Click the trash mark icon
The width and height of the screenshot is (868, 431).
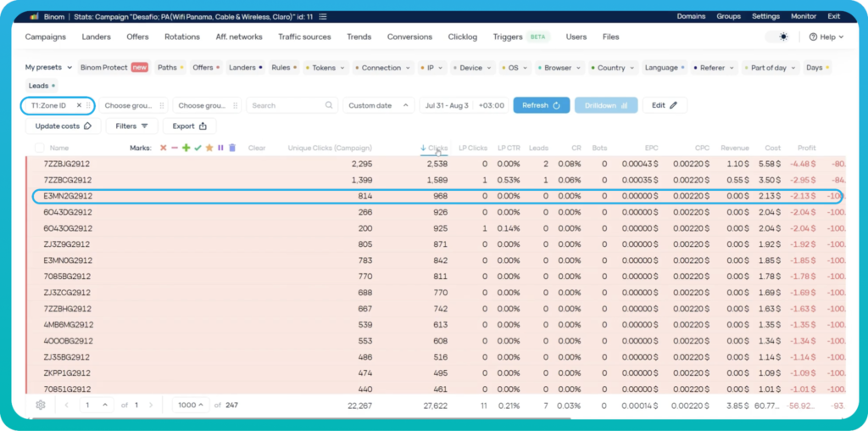pos(232,148)
